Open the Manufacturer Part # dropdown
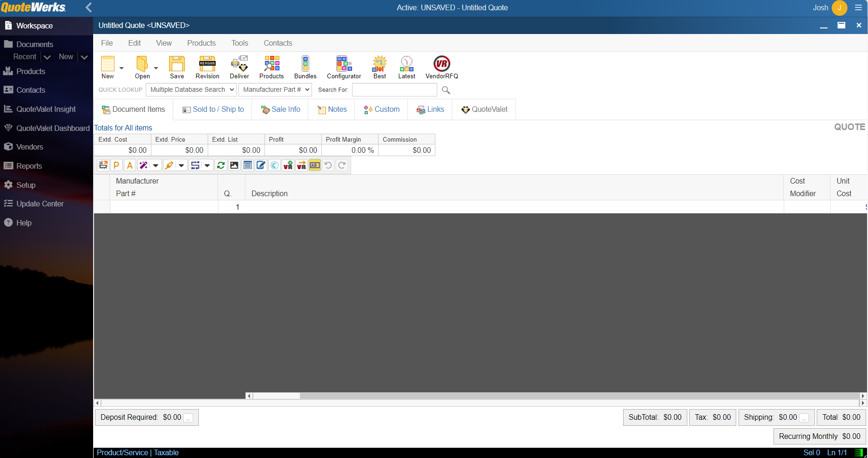 coord(275,89)
